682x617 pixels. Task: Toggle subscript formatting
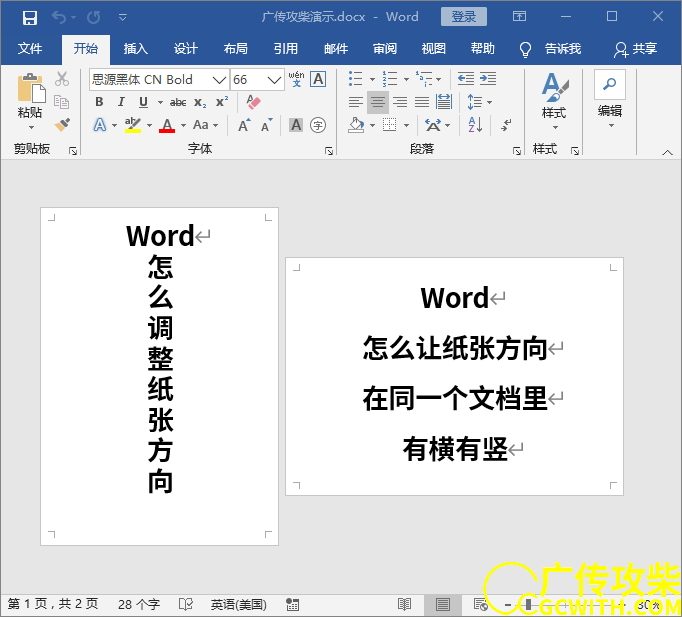[x=200, y=103]
